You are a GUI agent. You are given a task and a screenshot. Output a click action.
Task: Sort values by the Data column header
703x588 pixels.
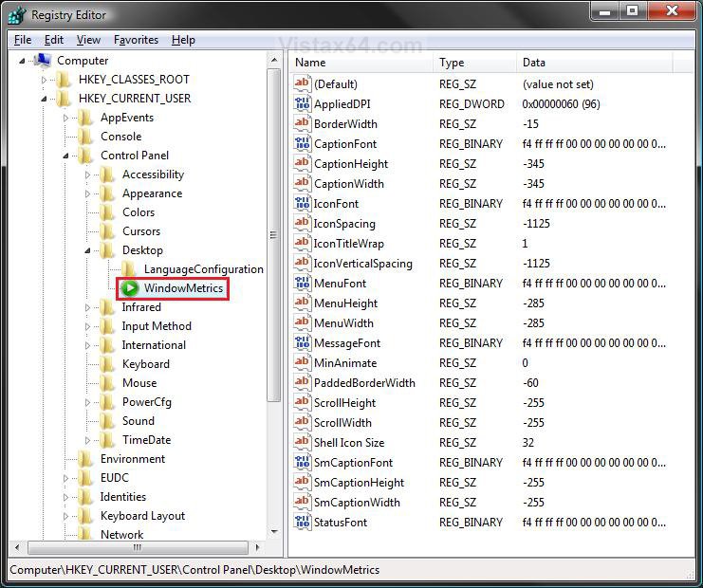tap(595, 63)
